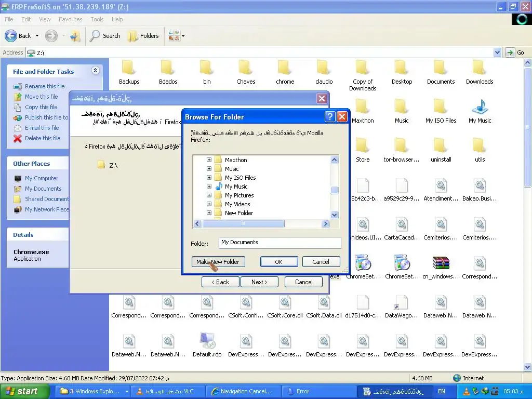Open the Edit menu
This screenshot has height=399, width=532.
(x=26, y=19)
